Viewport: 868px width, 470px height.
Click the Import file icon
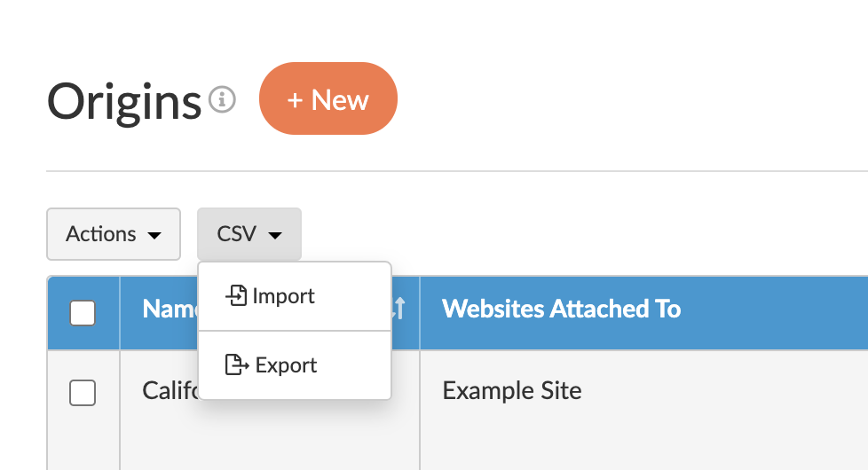point(236,295)
